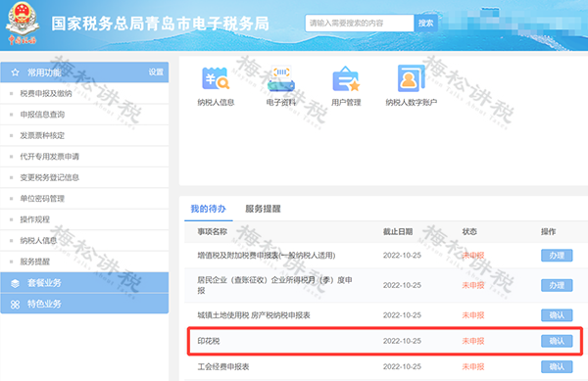Click 确认 for 工会经费申报表

coord(557,366)
